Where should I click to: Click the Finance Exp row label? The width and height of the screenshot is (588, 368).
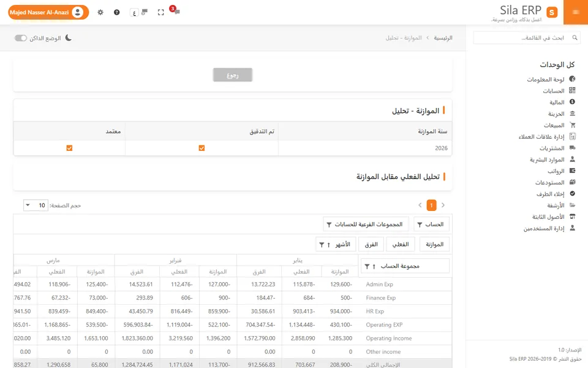click(380, 298)
